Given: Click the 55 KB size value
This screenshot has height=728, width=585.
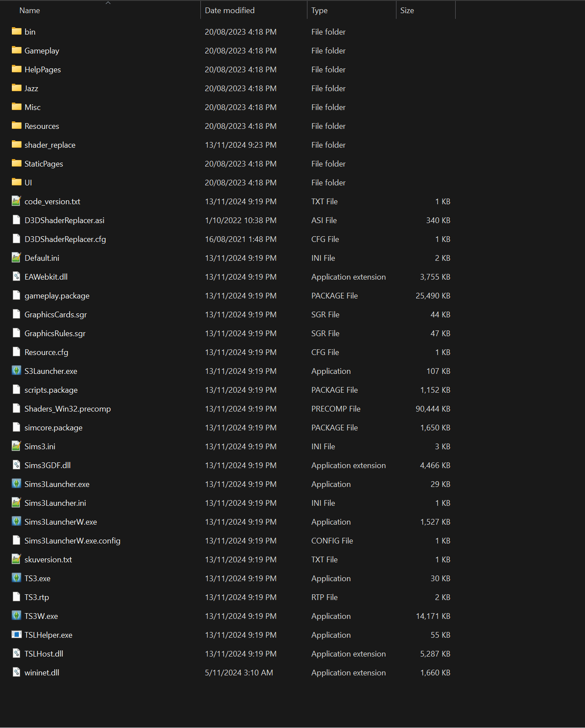Looking at the screenshot, I should coord(440,635).
